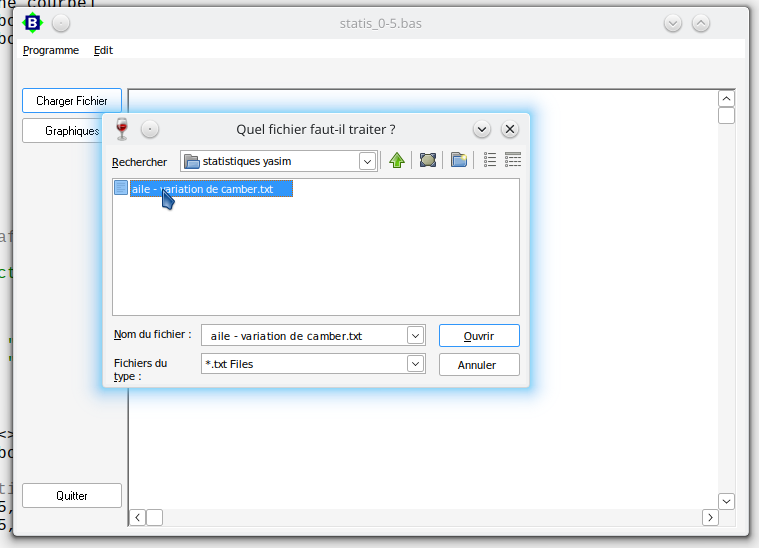Click the Charger Fichier button

[x=72, y=101]
